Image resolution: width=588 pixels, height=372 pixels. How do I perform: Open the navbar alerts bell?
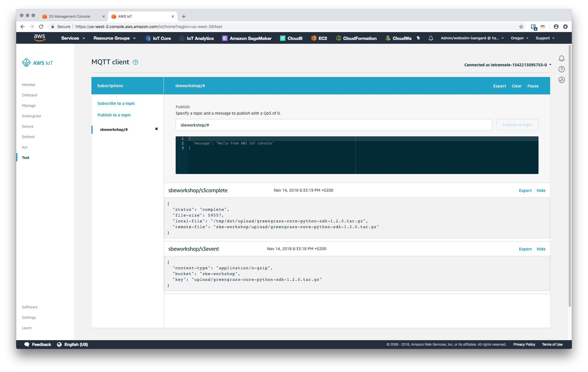431,38
